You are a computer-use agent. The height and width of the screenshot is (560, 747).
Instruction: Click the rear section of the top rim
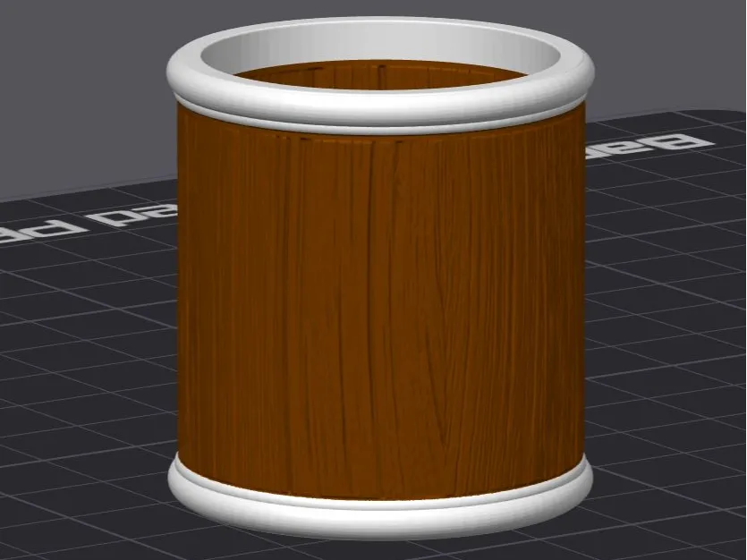[x=381, y=27]
